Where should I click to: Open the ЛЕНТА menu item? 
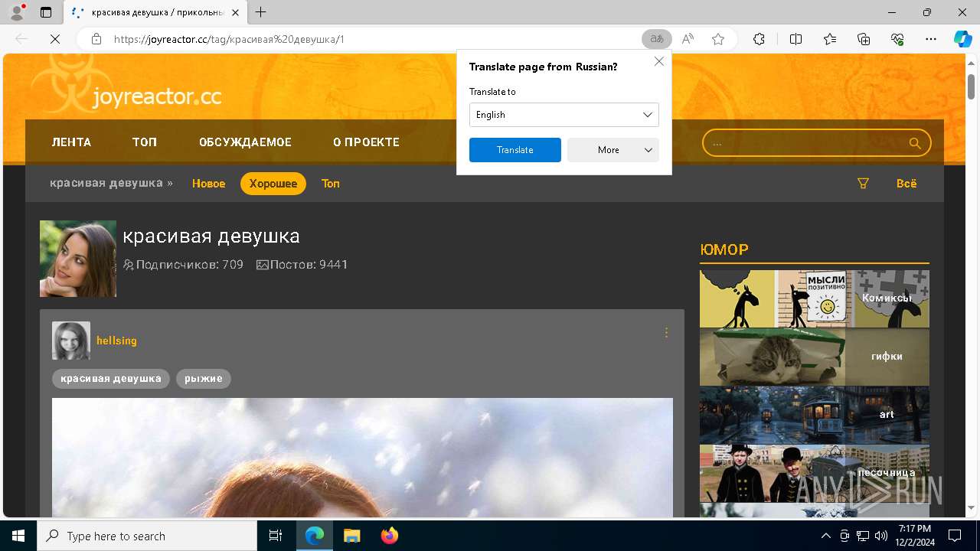71,142
